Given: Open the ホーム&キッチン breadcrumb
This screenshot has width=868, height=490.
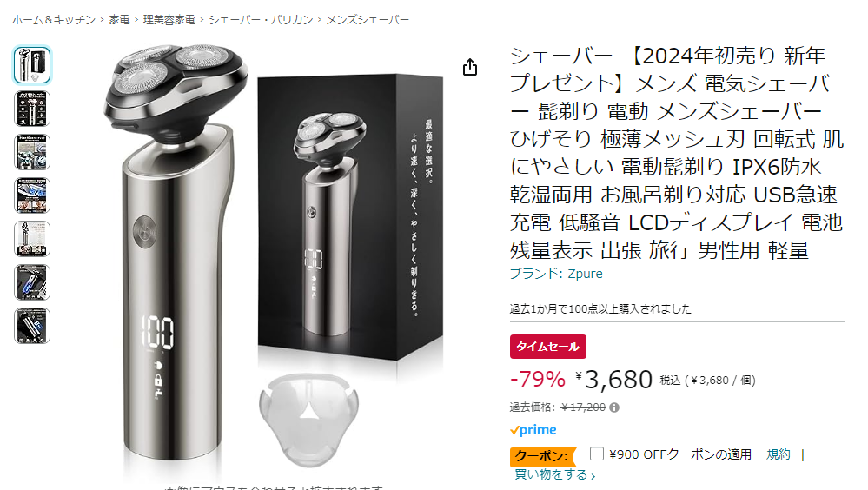Looking at the screenshot, I should click(54, 20).
